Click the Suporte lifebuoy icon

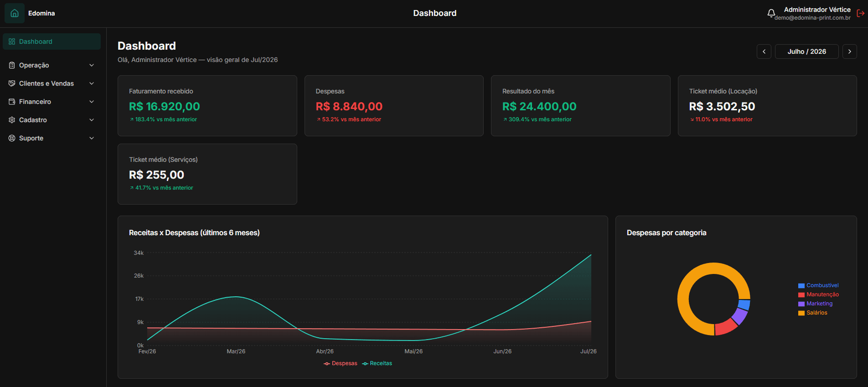point(12,138)
